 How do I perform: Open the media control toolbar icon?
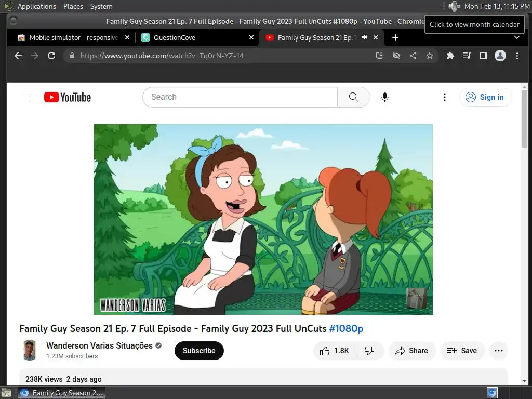click(467, 56)
